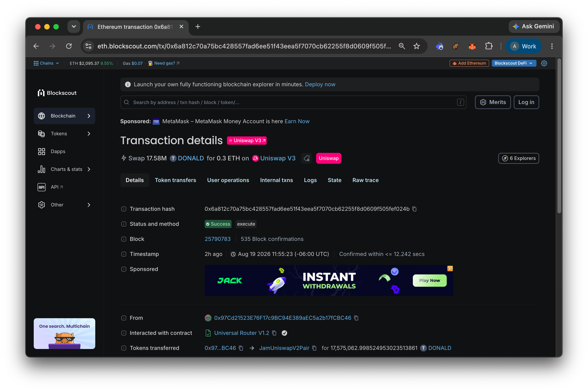Follow the Deploy now link

pos(320,84)
